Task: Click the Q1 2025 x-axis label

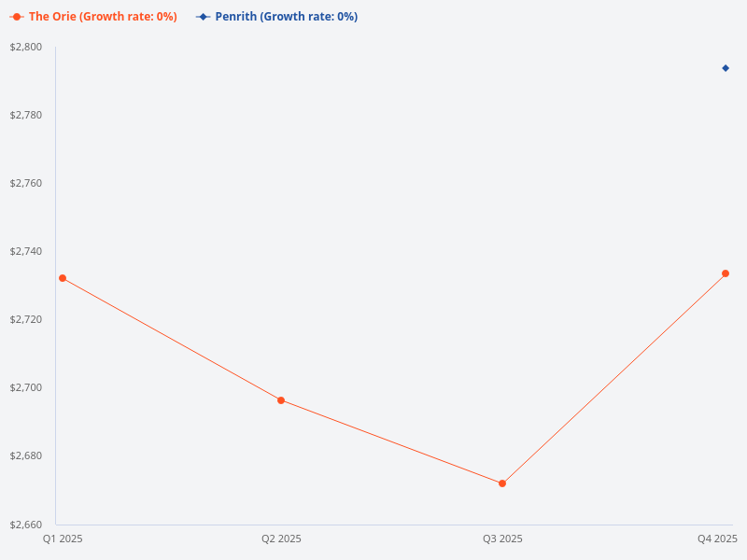Action: (63, 539)
